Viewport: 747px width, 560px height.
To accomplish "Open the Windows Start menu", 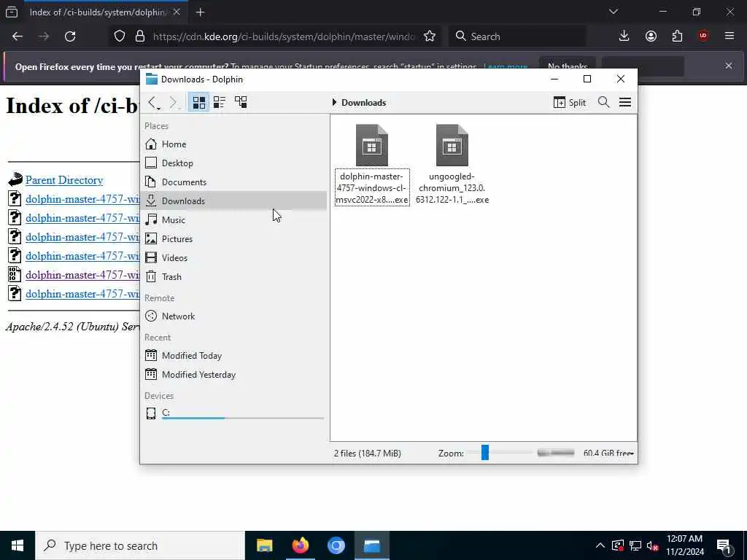I will (x=18, y=545).
